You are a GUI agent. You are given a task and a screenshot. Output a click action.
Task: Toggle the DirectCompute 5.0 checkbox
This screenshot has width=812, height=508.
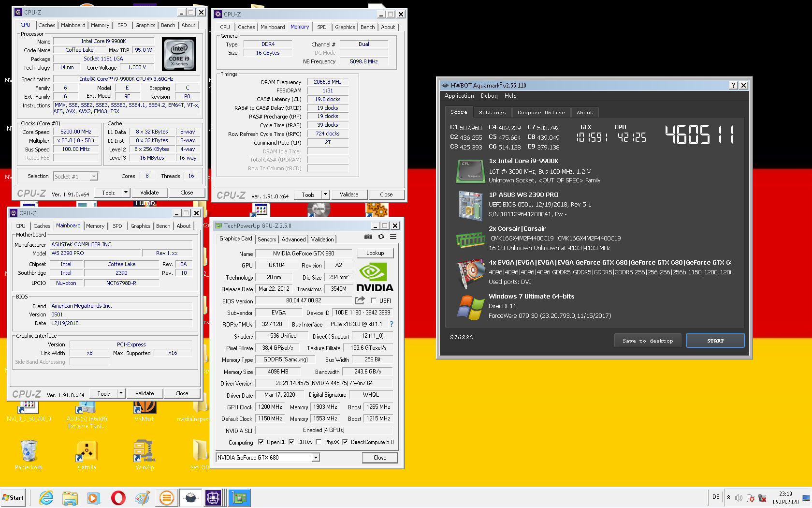[345, 442]
